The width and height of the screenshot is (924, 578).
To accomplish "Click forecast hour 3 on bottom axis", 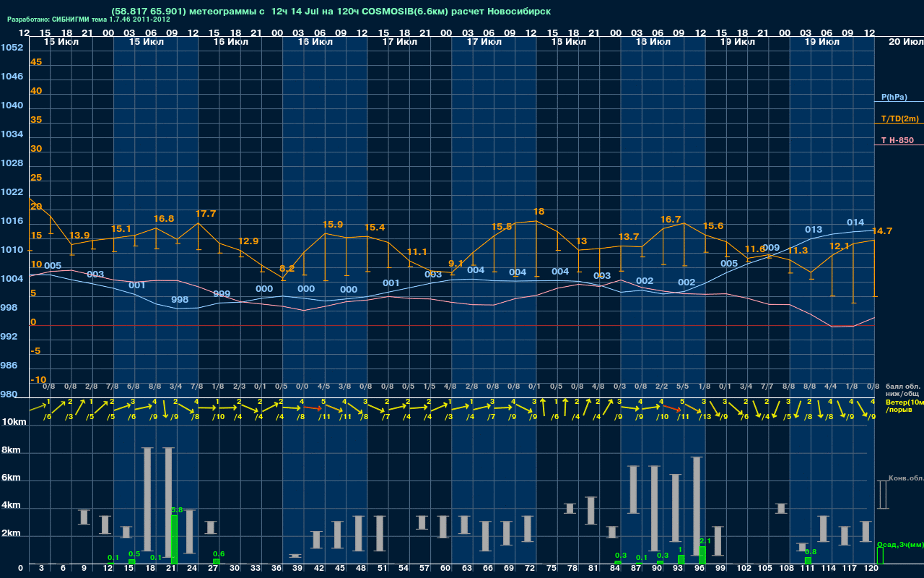I will pos(41,569).
